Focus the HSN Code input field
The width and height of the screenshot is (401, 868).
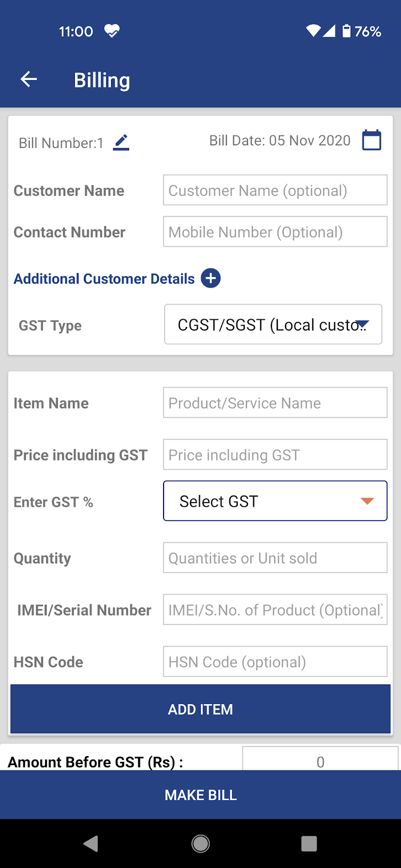[x=275, y=662]
